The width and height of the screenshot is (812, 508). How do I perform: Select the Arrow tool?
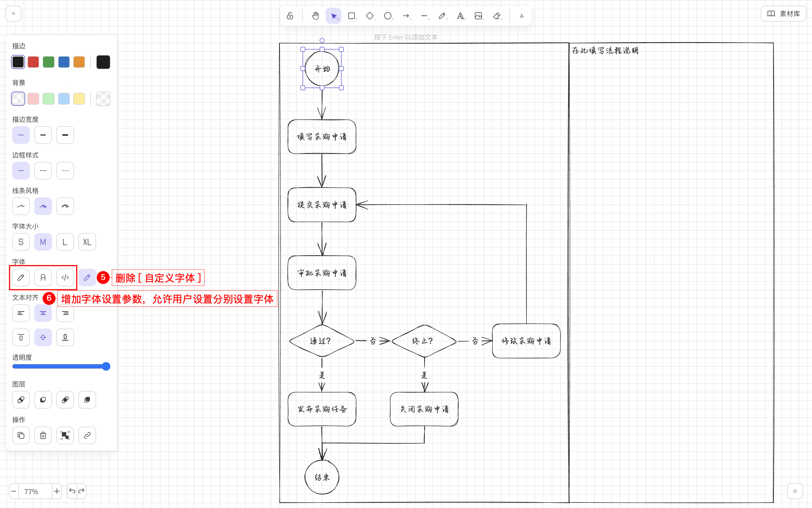pyautogui.click(x=406, y=16)
